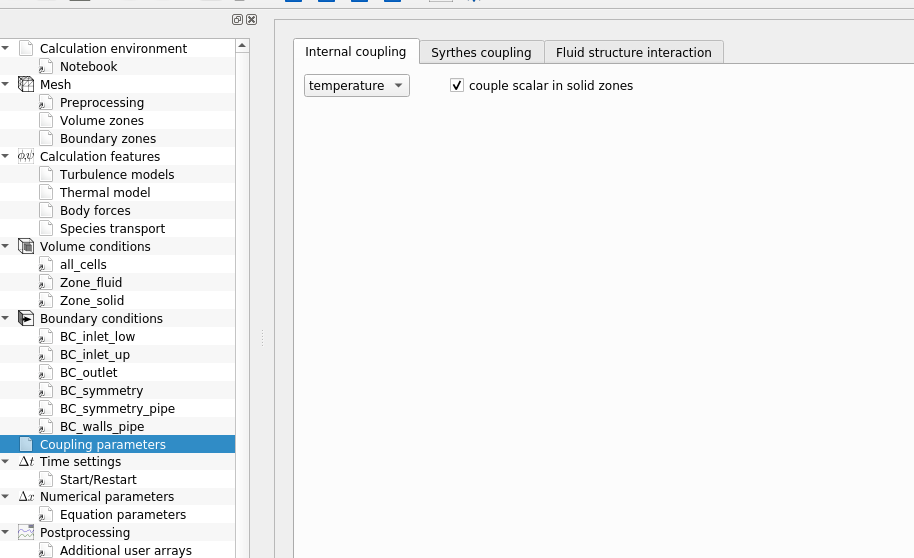The image size is (914, 558).
Task: Click the Volume conditions icon
Action: [26, 247]
